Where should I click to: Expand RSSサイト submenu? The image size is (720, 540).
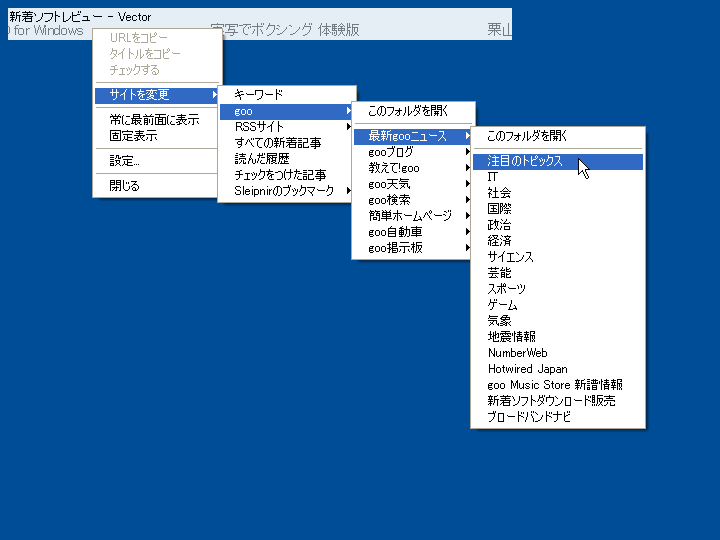click(x=287, y=127)
